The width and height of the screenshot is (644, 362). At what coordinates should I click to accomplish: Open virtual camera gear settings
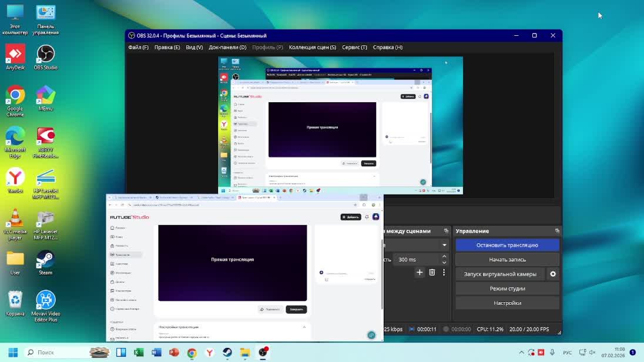pyautogui.click(x=553, y=274)
